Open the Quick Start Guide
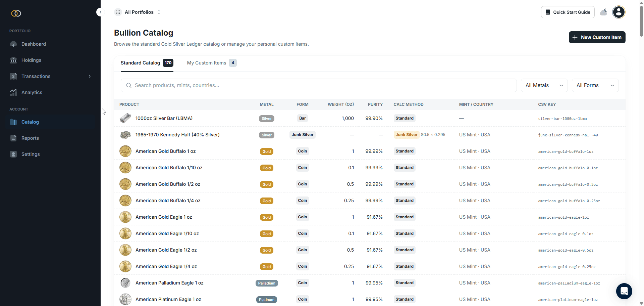This screenshot has height=306, width=644. click(x=568, y=12)
